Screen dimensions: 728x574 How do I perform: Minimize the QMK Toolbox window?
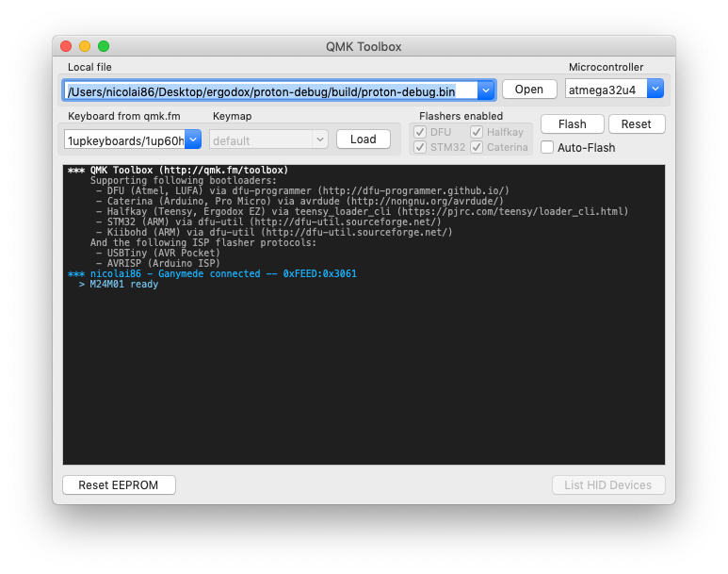(85, 46)
